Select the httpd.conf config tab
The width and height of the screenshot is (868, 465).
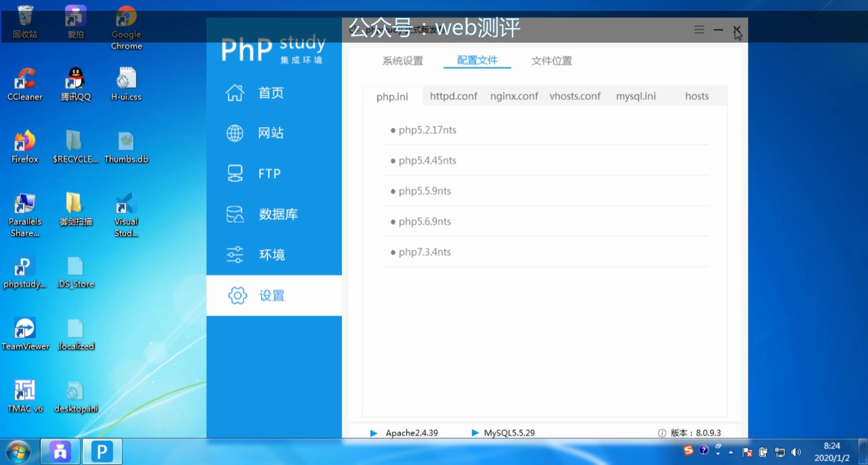coord(453,96)
